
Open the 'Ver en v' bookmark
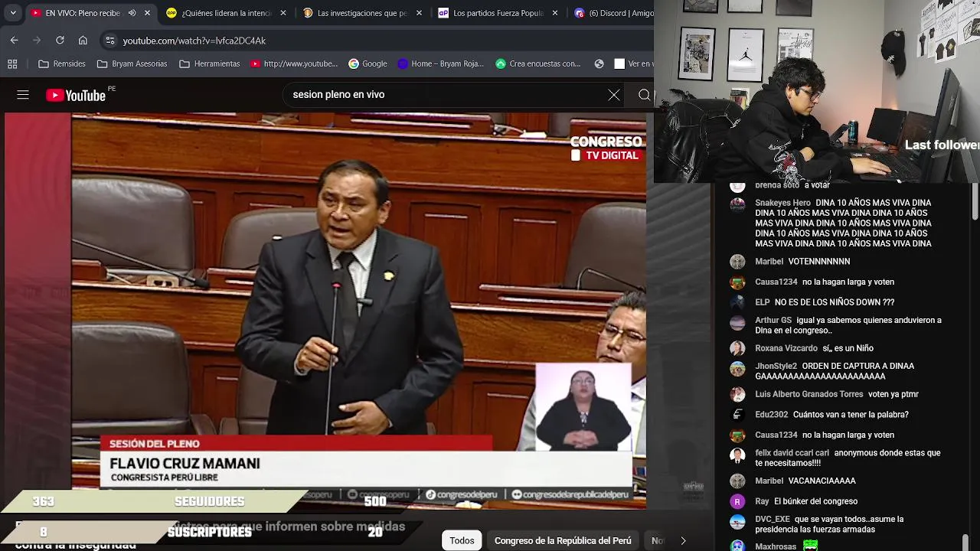[634, 64]
